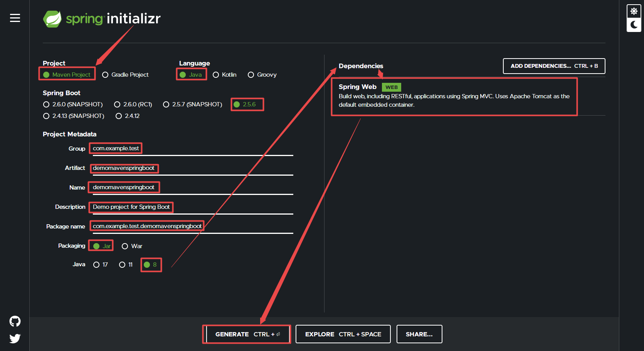Click the Explore button

pyautogui.click(x=343, y=334)
